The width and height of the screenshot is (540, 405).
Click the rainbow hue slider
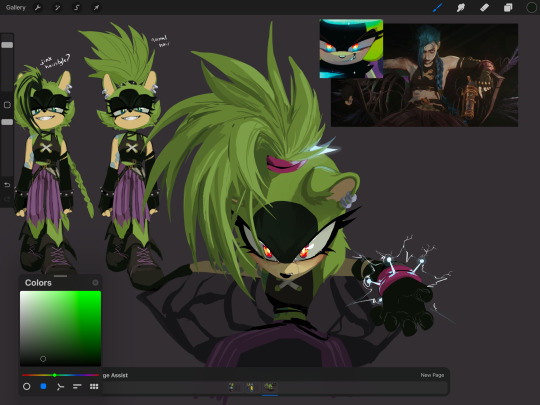pos(60,375)
